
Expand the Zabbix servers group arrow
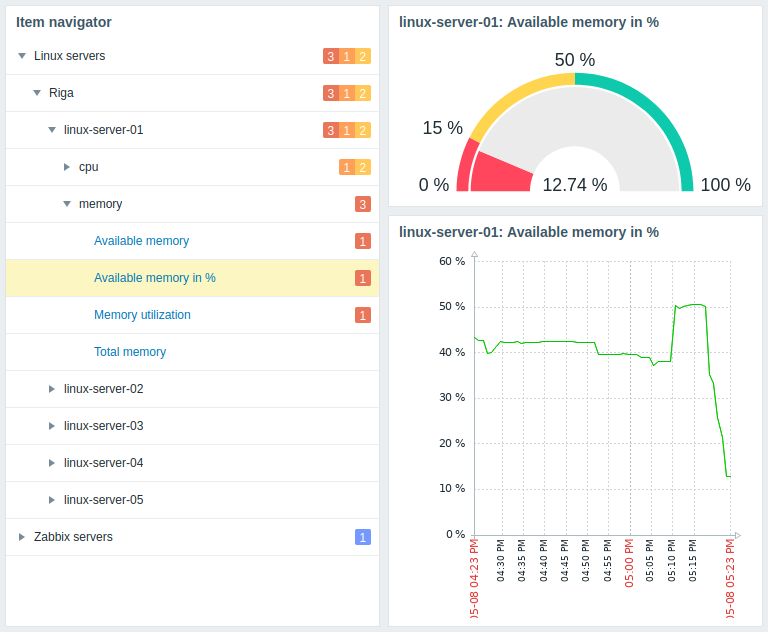(22, 537)
